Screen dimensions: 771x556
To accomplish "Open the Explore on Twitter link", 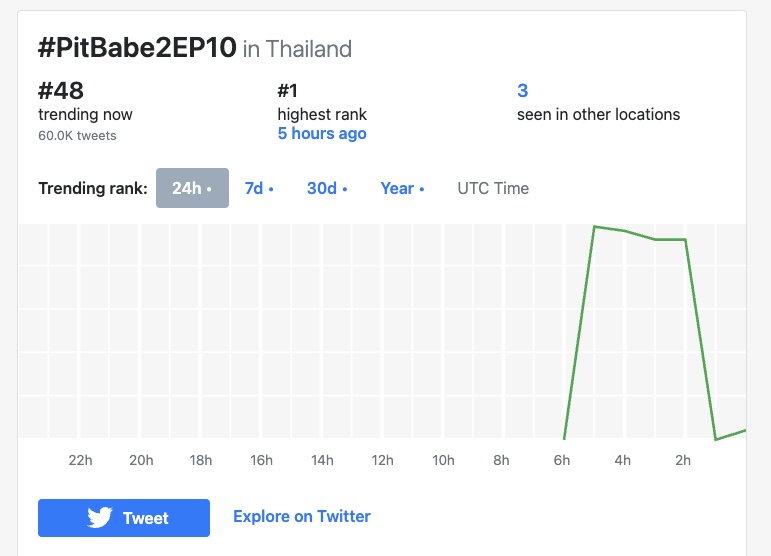I will click(x=302, y=516).
